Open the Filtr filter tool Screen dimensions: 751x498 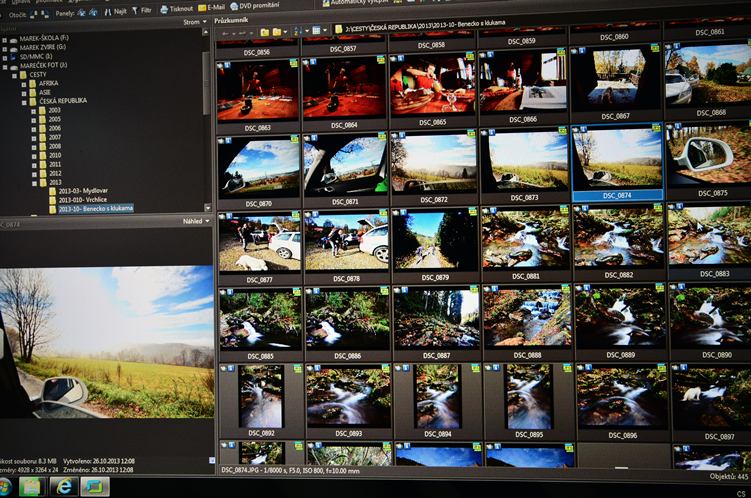(x=142, y=10)
